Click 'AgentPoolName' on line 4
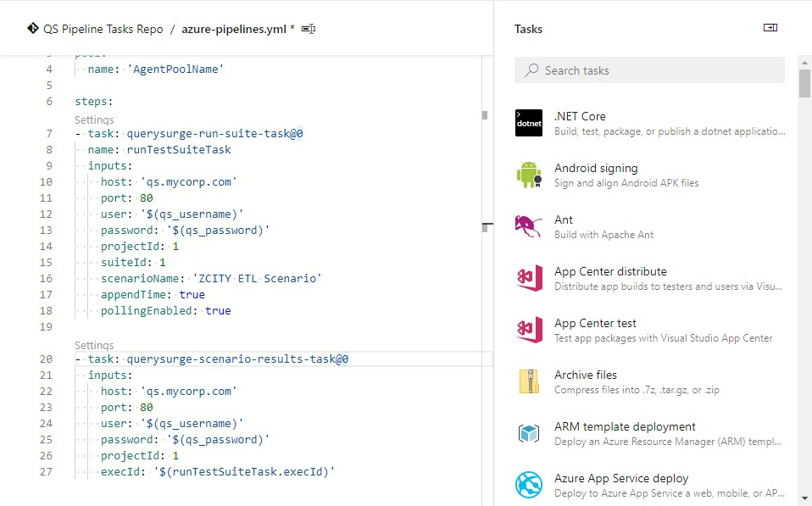The height and width of the screenshot is (506, 812). 175,69
